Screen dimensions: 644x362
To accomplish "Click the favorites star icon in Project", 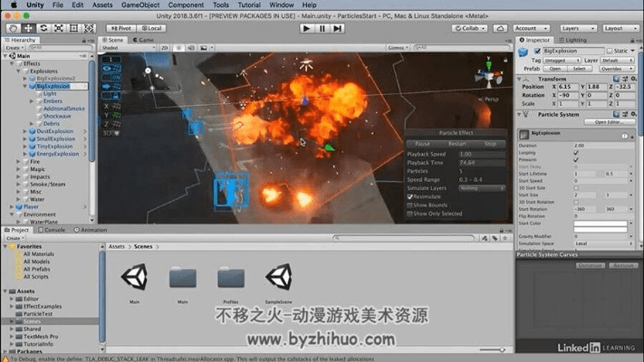I will [505, 238].
